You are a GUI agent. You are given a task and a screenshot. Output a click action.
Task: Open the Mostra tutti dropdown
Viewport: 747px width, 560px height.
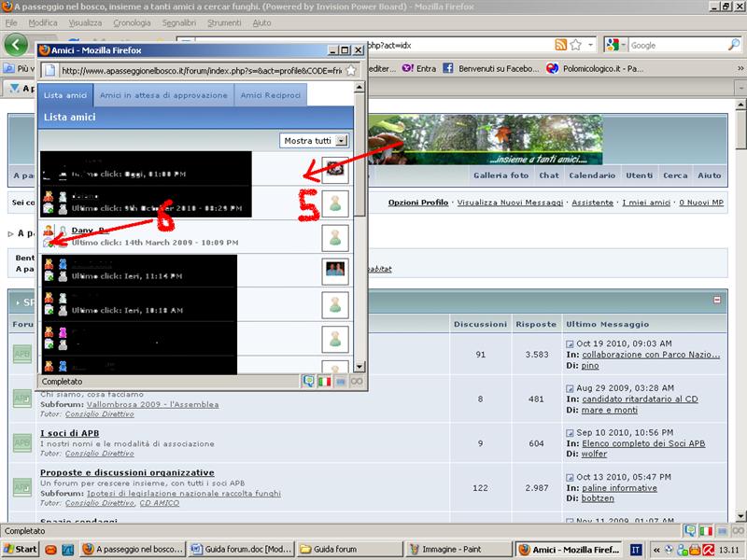314,140
